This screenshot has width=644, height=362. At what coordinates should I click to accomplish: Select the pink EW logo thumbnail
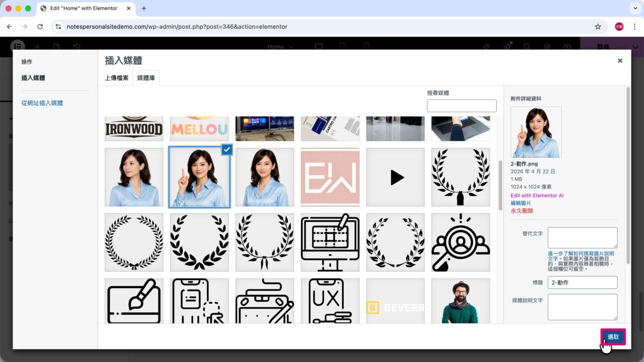(330, 177)
